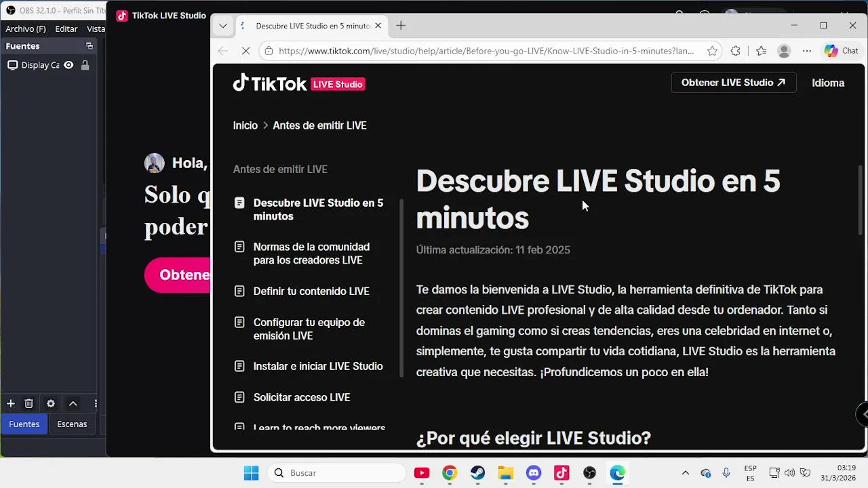The height and width of the screenshot is (488, 868).
Task: Add a new source in OBS Fuentes
Action: click(x=10, y=403)
